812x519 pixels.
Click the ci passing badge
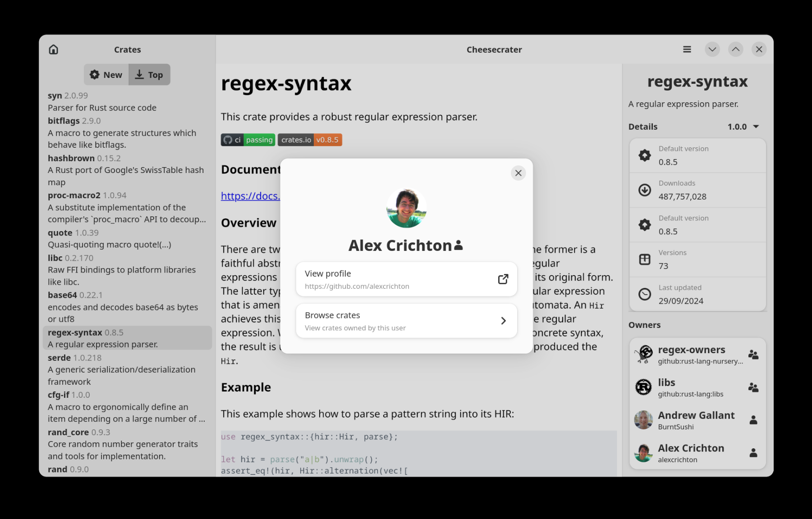coord(248,140)
